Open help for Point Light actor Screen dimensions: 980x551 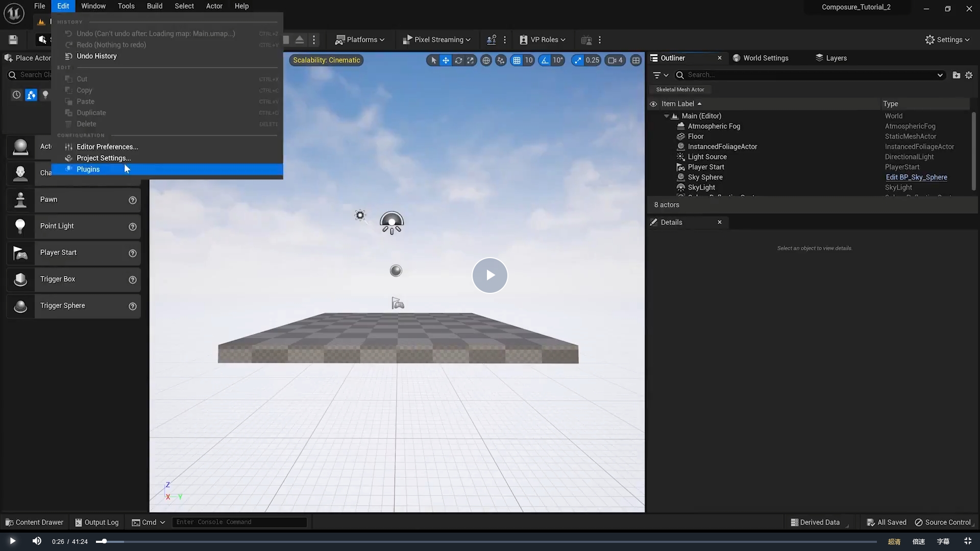(x=133, y=227)
